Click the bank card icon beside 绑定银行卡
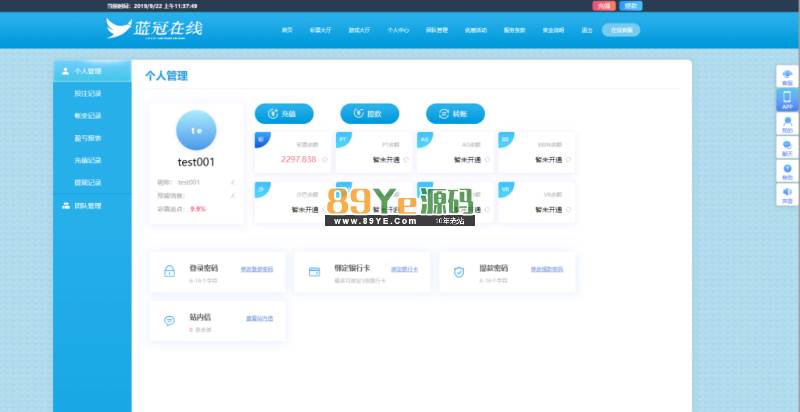The width and height of the screenshot is (800, 412). (x=314, y=271)
